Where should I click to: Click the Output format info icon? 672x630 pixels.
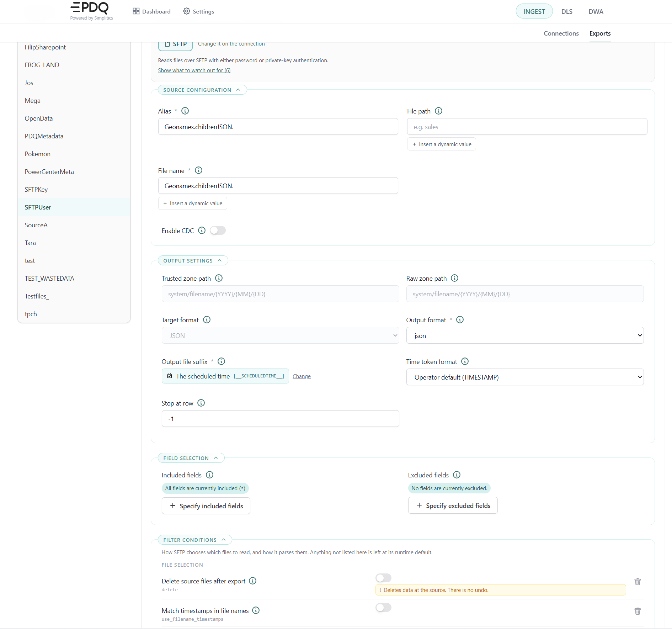pos(460,320)
